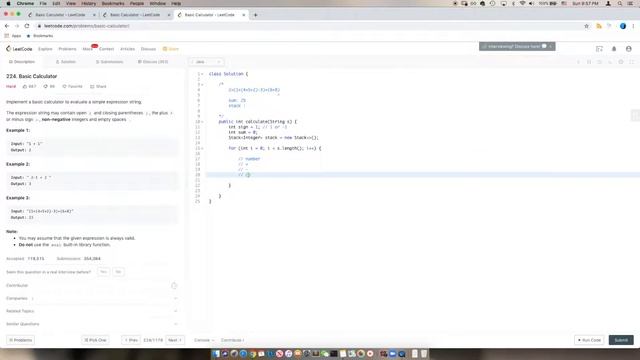Answer No to seen in interview

coord(118,272)
